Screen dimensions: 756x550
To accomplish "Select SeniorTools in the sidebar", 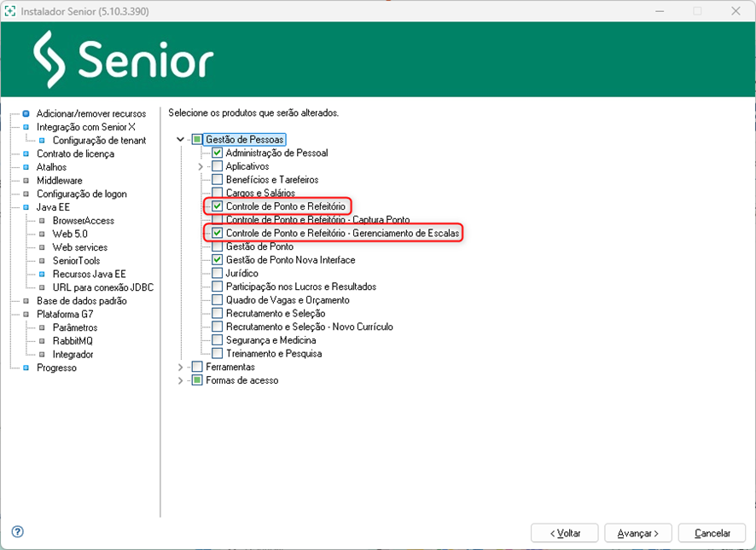I will pyautogui.click(x=76, y=261).
